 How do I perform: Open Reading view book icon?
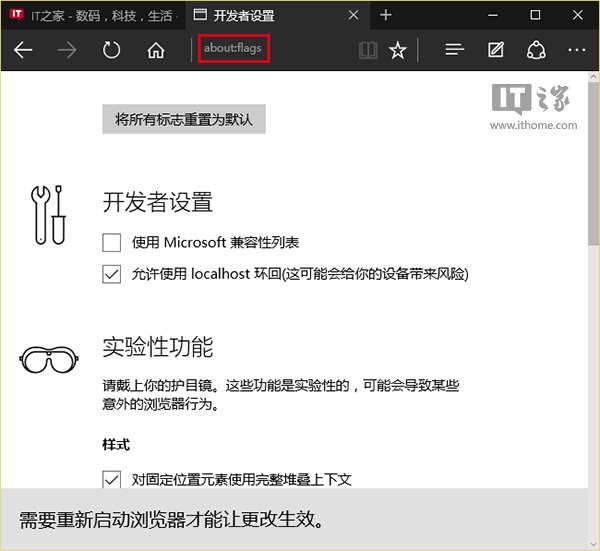pyautogui.click(x=368, y=50)
